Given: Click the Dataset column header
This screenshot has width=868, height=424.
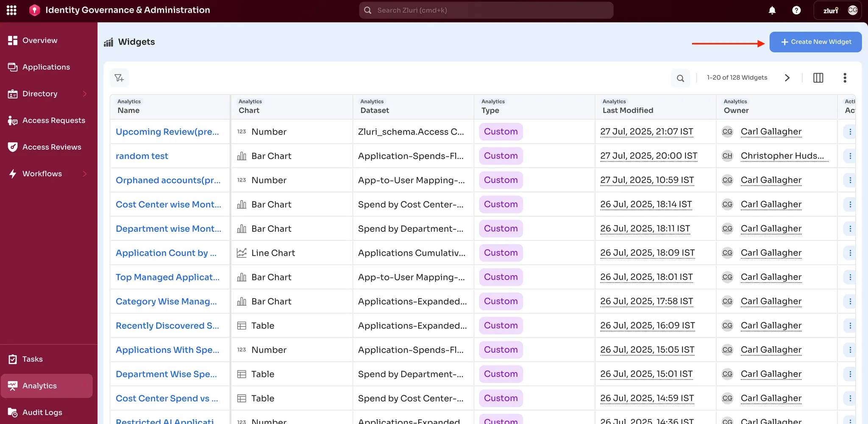Looking at the screenshot, I should [413, 107].
